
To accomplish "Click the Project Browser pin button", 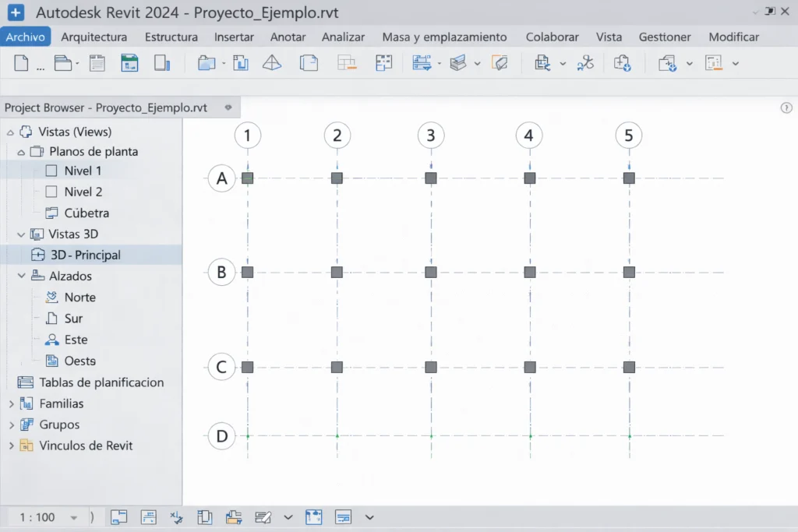I will [227, 108].
